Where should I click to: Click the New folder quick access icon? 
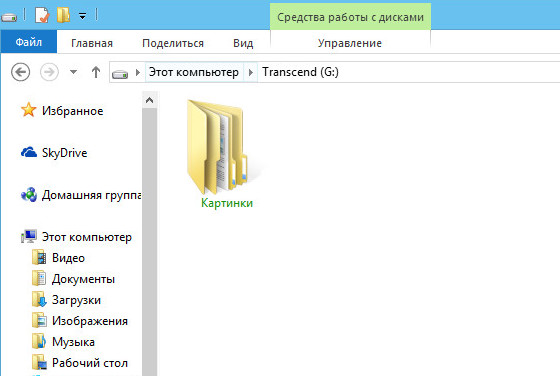[x=63, y=15]
